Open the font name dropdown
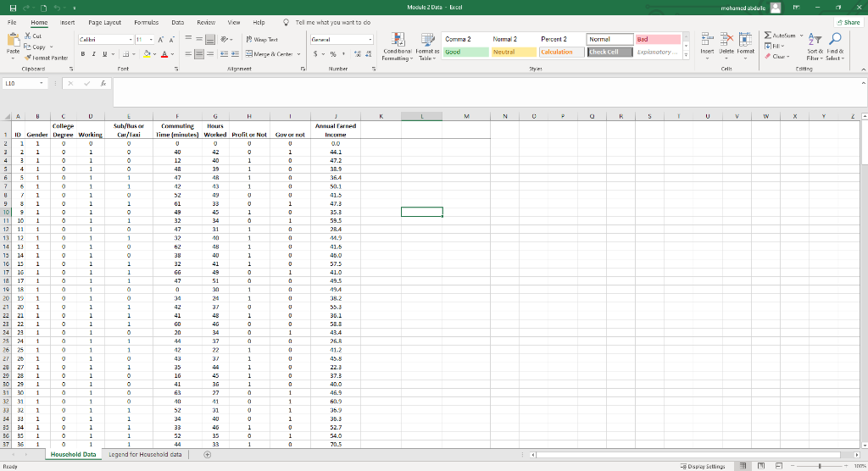Viewport: 868px width, 471px height. pyautogui.click(x=131, y=40)
